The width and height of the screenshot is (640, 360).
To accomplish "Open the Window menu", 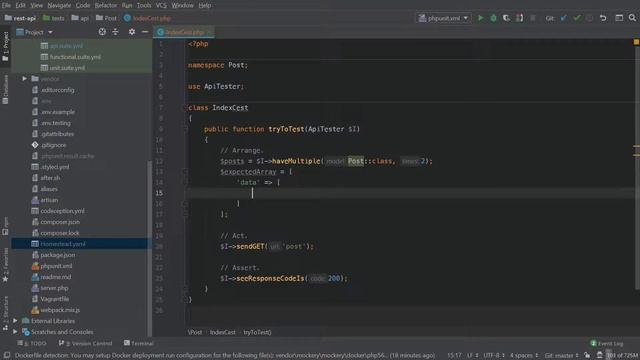I will 182,5.
